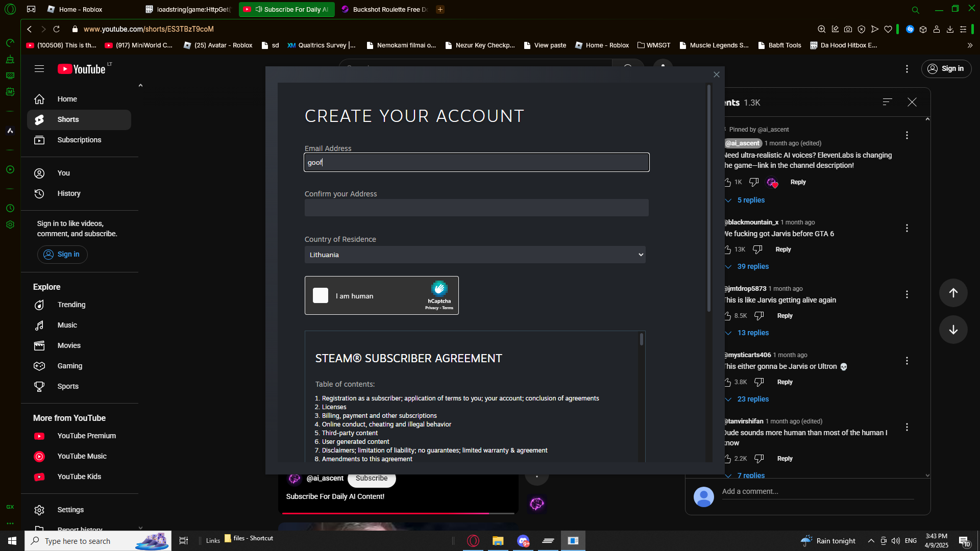This screenshot has width=980, height=551.
Task: Open options menu for mysticarts406 comment
Action: [x=907, y=361]
